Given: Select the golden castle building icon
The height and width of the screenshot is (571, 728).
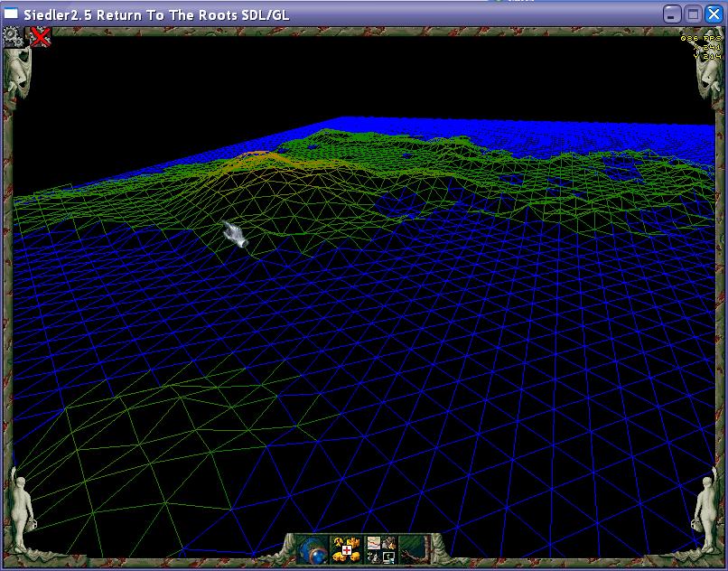Looking at the screenshot, I should (x=353, y=541).
